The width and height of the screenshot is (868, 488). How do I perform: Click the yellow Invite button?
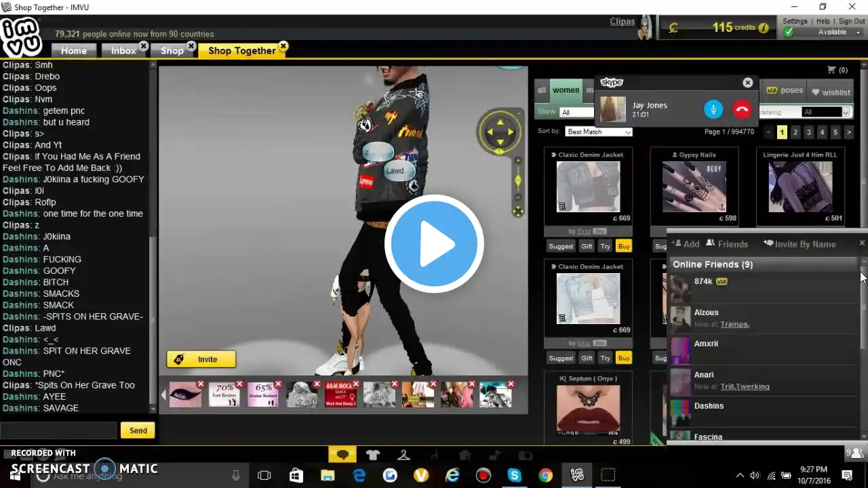pos(201,359)
